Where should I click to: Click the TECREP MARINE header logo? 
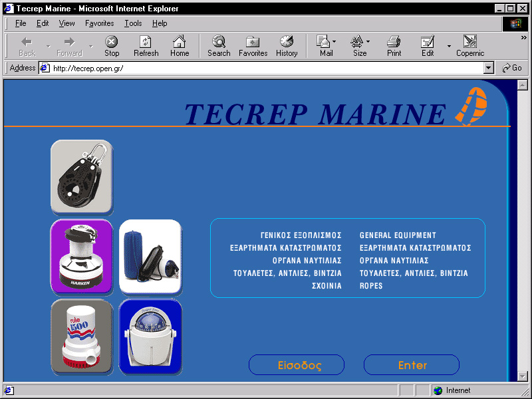pos(315,114)
